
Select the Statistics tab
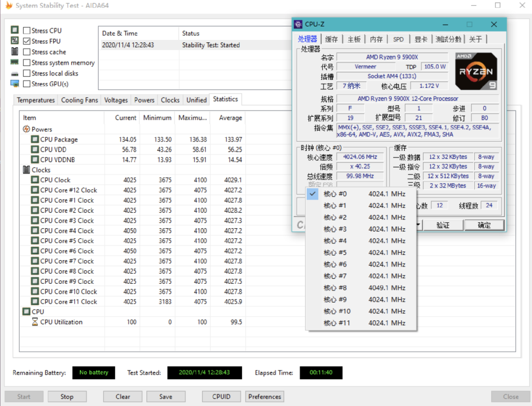[x=225, y=99]
